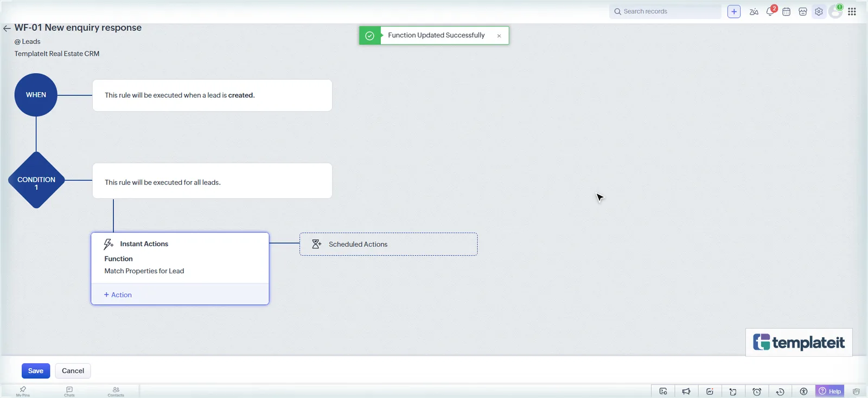Open Contacts in bottom bar
868x398 pixels.
click(116, 391)
